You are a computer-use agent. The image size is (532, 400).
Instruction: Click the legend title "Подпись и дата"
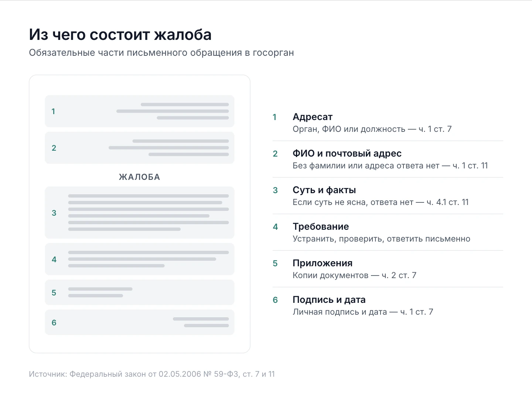point(329,300)
